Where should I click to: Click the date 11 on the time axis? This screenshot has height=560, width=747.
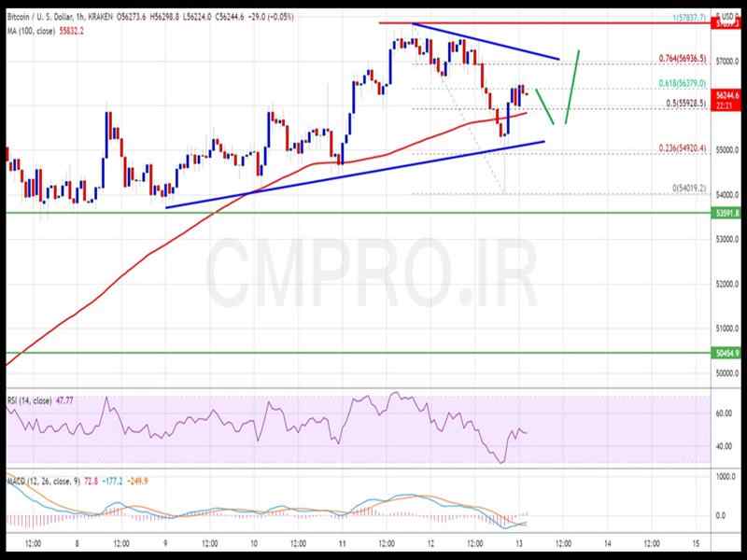tap(341, 542)
